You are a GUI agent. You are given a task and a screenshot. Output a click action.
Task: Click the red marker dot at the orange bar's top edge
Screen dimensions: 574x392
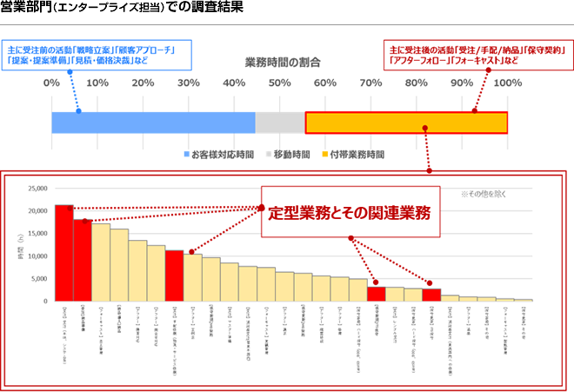(x=474, y=110)
